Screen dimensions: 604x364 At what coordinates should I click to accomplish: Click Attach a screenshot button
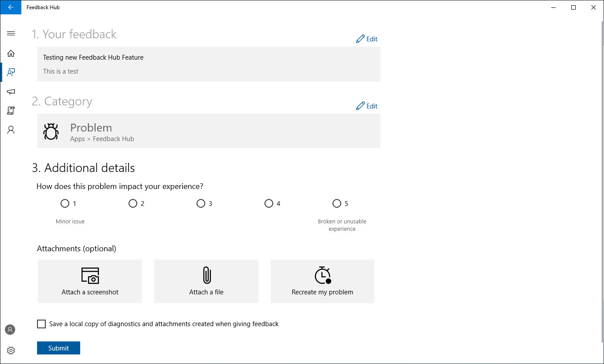[90, 281]
